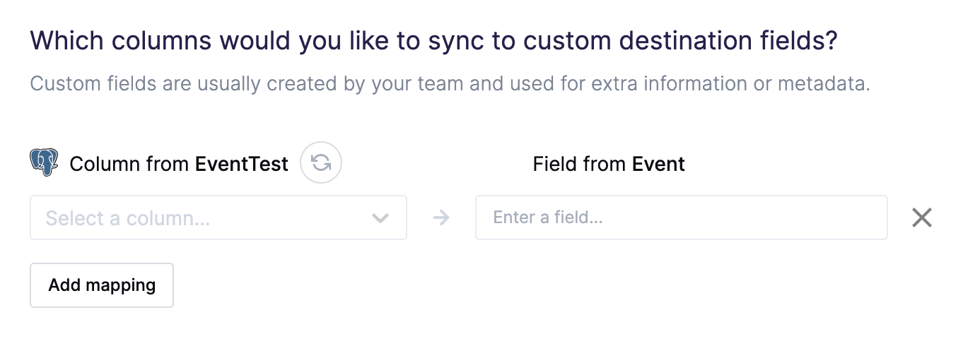Viewport: 980px width, 346px height.
Task: Reload the EventTest columns using the circular arrows
Action: point(321,163)
